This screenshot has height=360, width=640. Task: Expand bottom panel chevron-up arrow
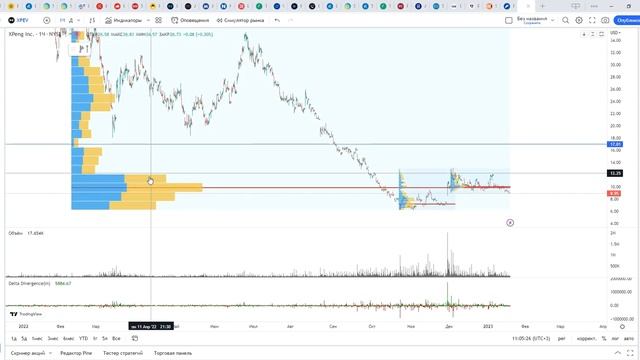(618, 353)
